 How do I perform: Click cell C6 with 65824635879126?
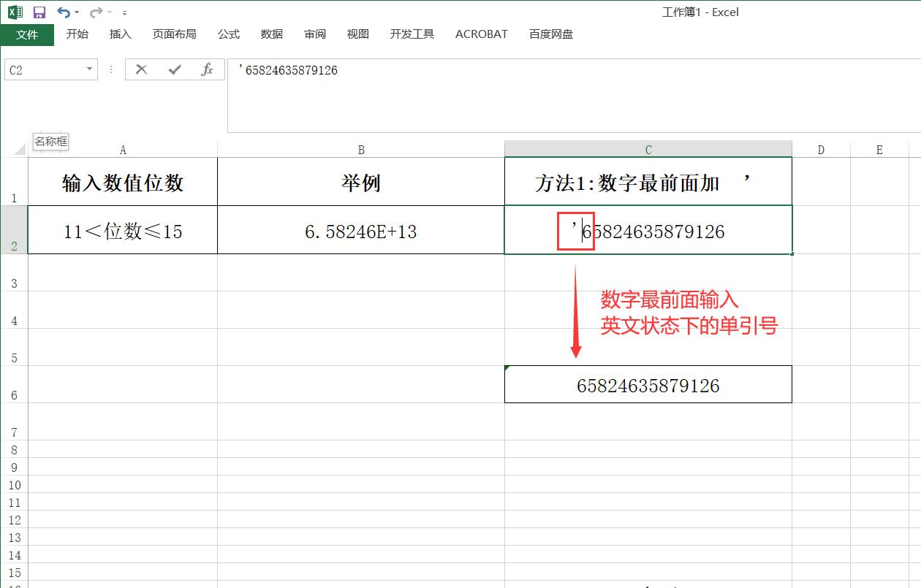[648, 385]
